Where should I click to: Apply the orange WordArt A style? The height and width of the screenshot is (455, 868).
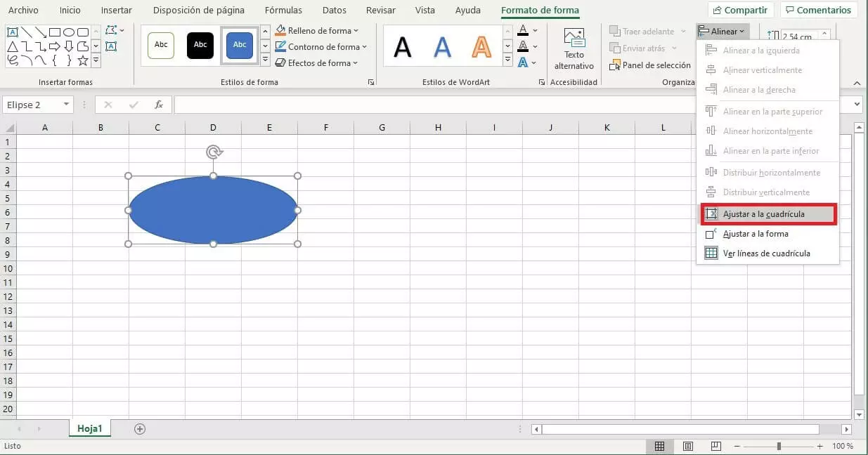pos(481,47)
